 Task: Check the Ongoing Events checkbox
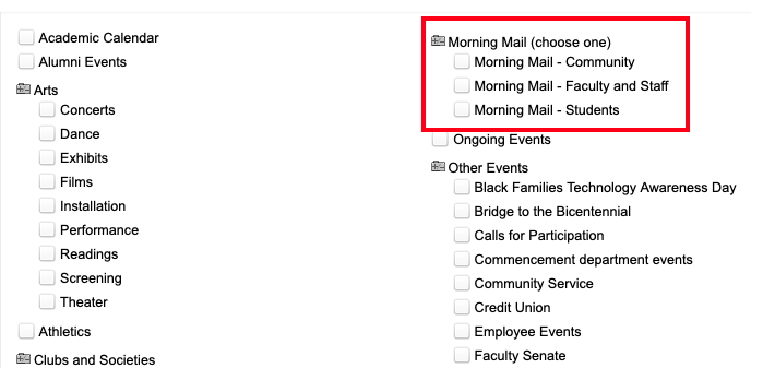[440, 139]
